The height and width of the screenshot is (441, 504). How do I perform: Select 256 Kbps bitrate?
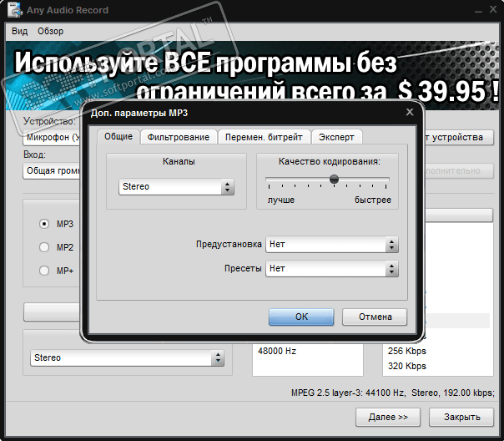tap(407, 351)
